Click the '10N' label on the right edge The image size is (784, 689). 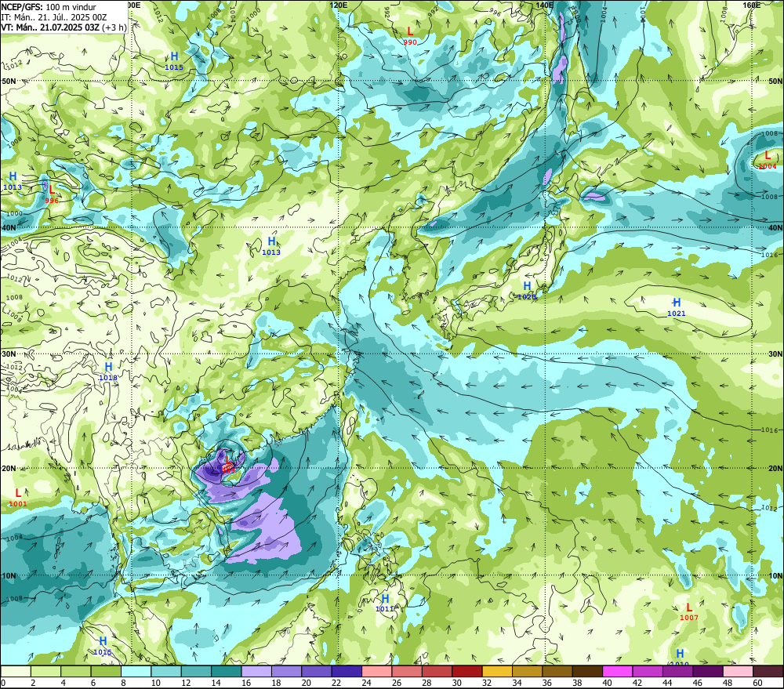(x=775, y=576)
